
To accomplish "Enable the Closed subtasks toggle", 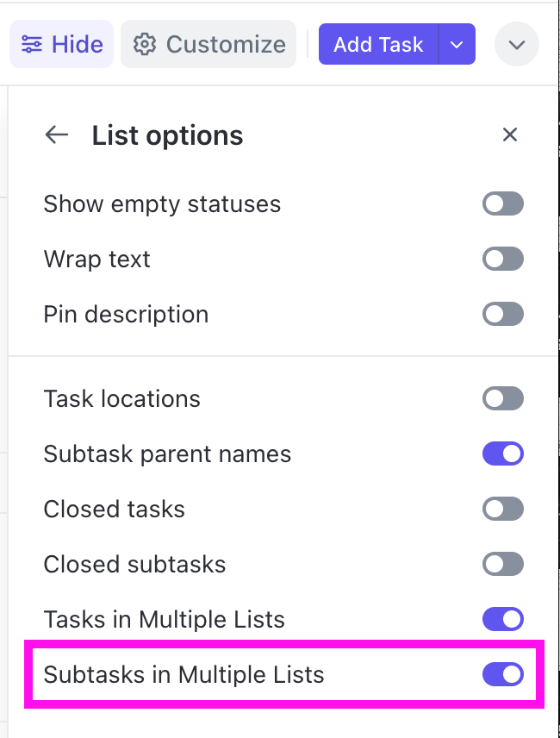I will point(503,564).
